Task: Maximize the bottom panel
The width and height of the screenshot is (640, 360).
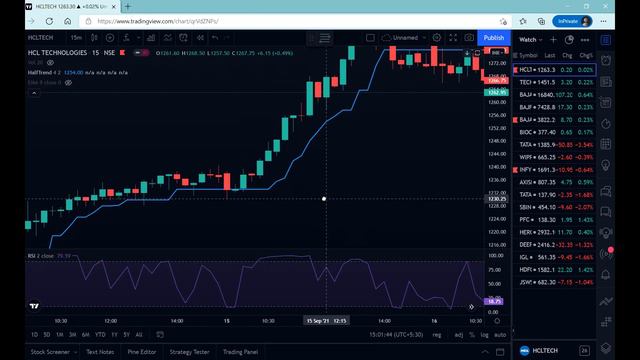Action: 500,352
